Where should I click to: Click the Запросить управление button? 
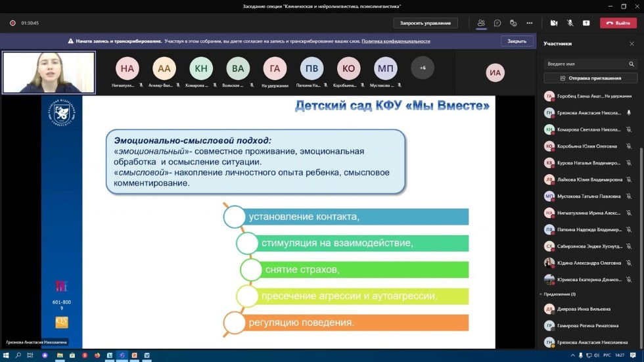[426, 23]
